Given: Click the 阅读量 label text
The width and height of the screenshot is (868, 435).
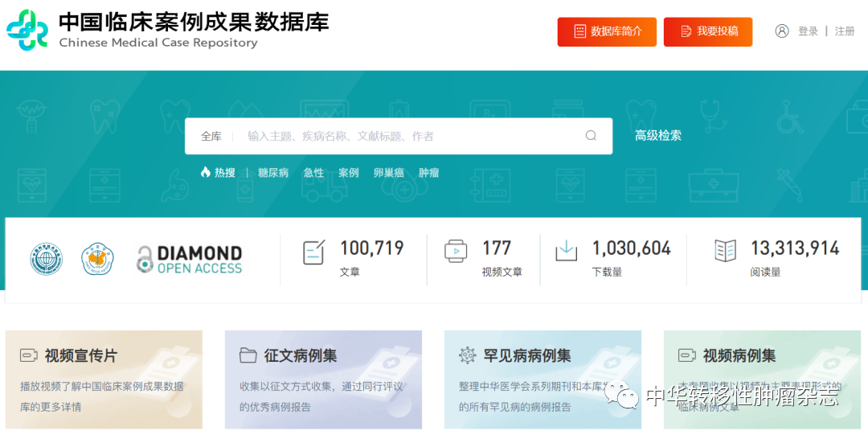Looking at the screenshot, I should tap(766, 272).
